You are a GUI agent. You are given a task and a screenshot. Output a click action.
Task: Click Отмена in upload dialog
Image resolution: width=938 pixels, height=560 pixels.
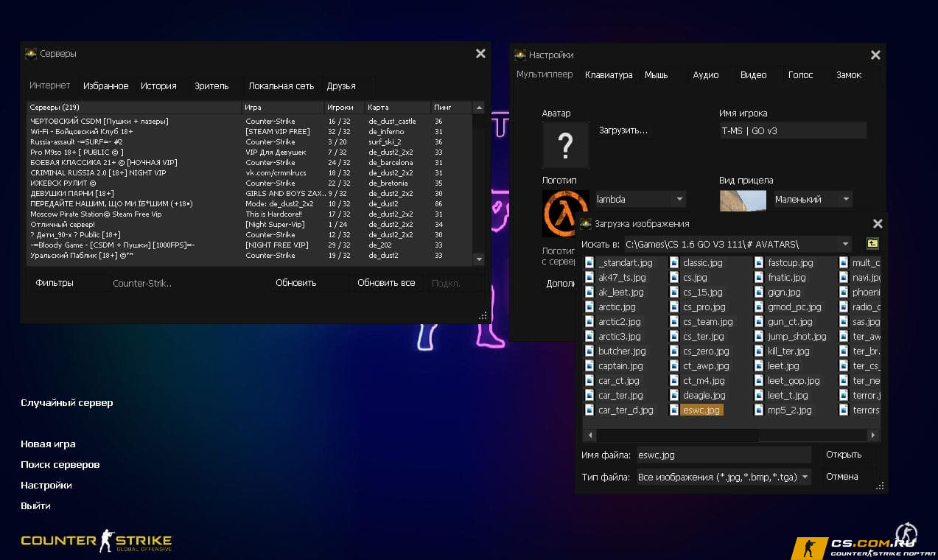[x=842, y=477]
